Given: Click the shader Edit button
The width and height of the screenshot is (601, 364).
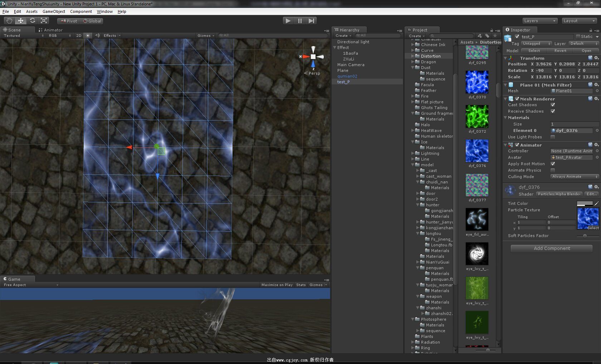Looking at the screenshot, I should [591, 194].
